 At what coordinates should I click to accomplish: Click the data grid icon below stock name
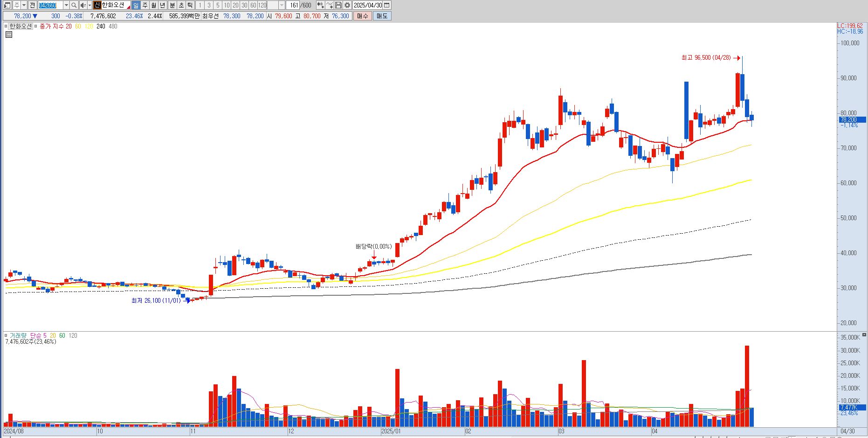(9, 35)
